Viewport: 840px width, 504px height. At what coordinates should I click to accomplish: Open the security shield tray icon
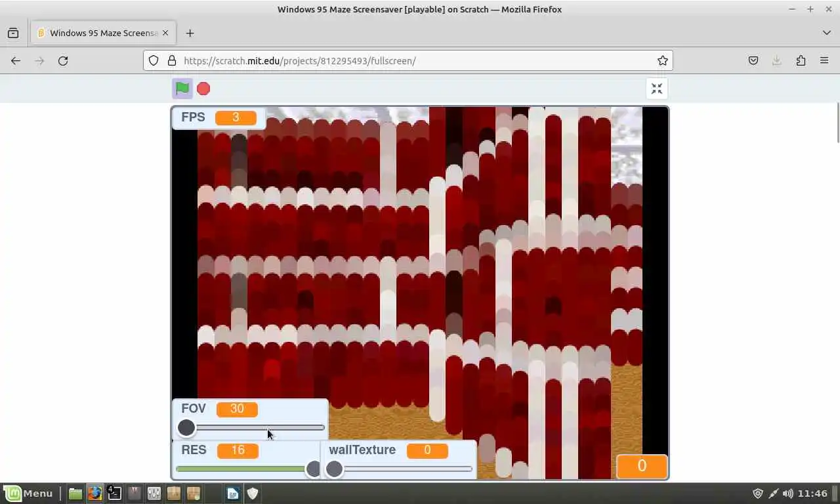tap(758, 493)
